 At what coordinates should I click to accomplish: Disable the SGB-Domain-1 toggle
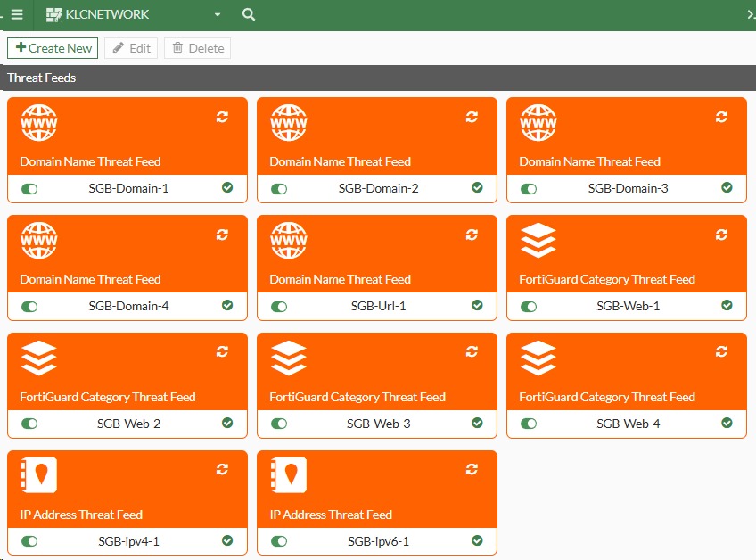coord(29,188)
